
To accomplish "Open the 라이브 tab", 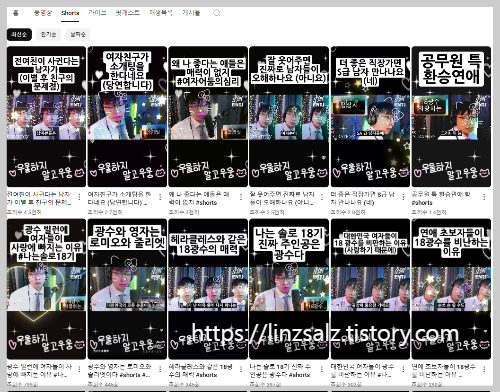I will pos(97,13).
